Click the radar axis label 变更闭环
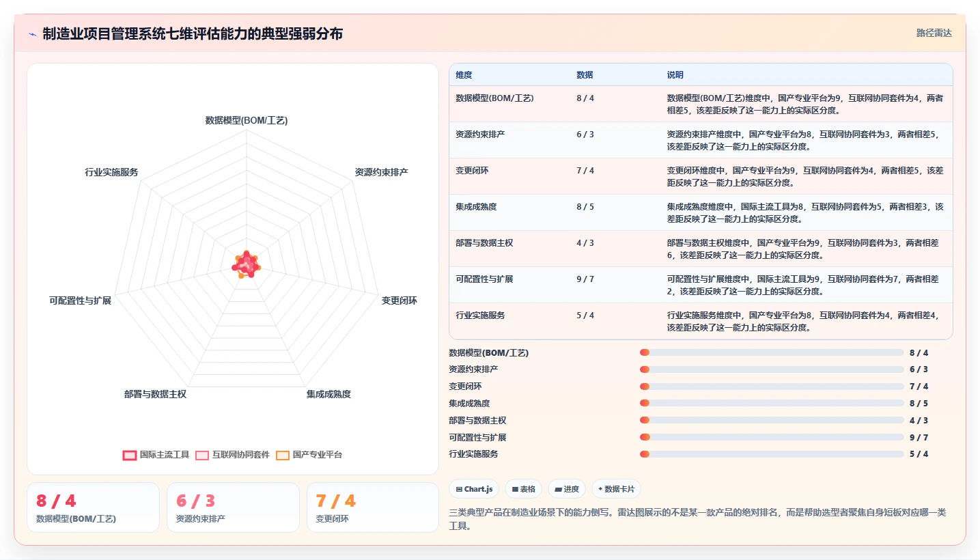 click(x=400, y=300)
